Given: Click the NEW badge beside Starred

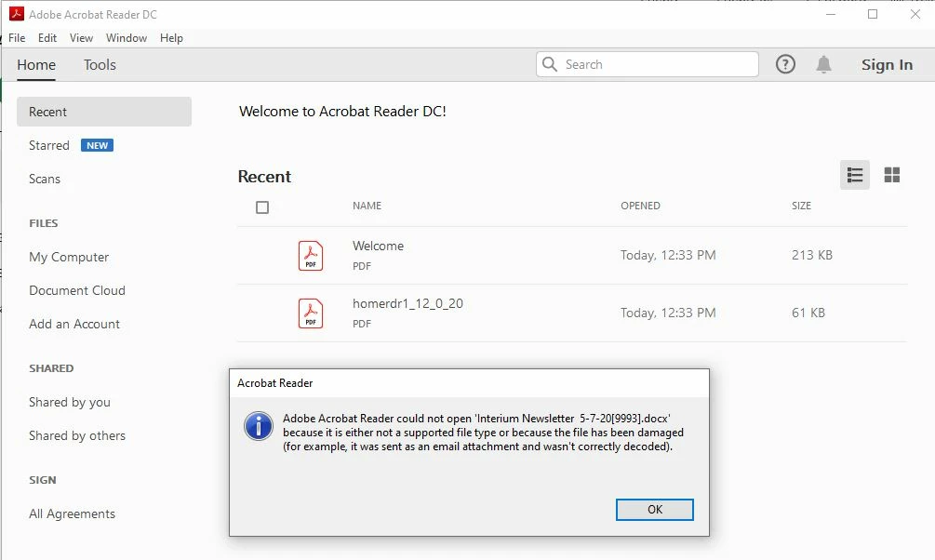Looking at the screenshot, I should tap(97, 145).
